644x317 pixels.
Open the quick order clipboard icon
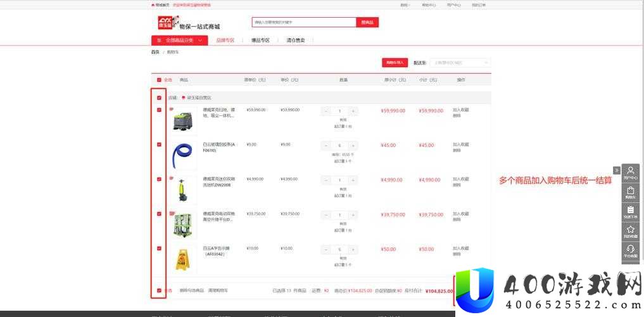pyautogui.click(x=631, y=212)
